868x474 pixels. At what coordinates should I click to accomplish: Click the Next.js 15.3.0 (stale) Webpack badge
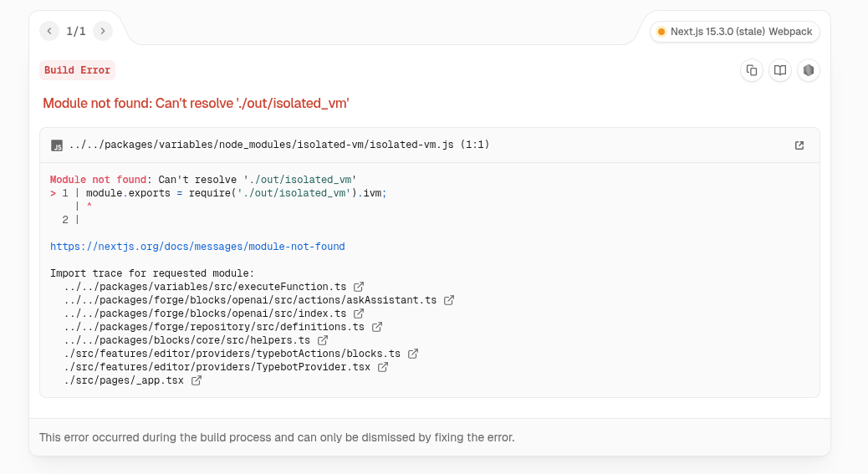734,32
